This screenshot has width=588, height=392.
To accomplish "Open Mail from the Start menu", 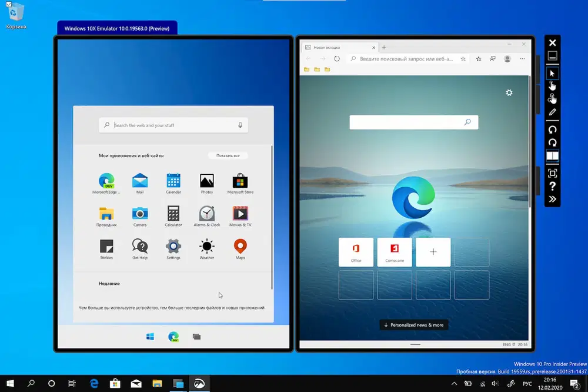I will [x=139, y=181].
